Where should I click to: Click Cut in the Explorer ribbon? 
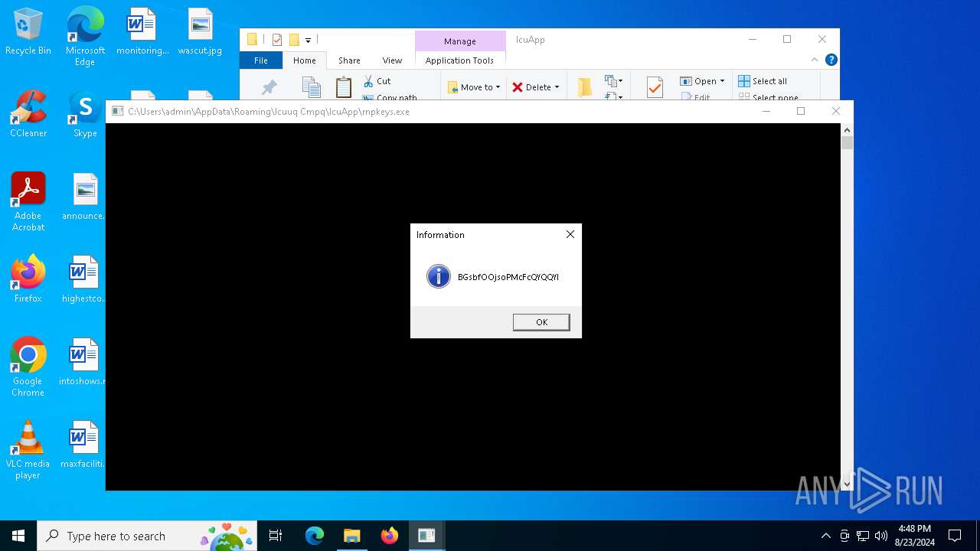(x=377, y=81)
